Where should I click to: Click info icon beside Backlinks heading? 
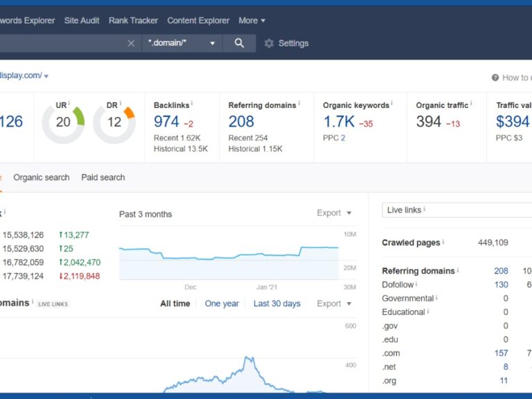[x=192, y=103]
